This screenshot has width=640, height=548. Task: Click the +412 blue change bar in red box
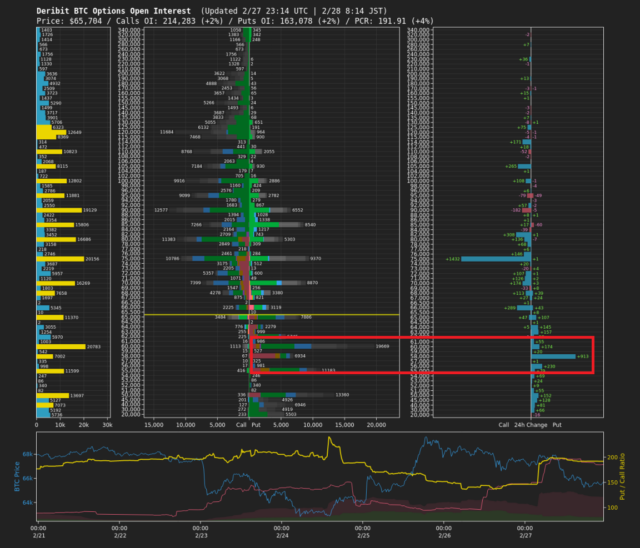point(553,356)
